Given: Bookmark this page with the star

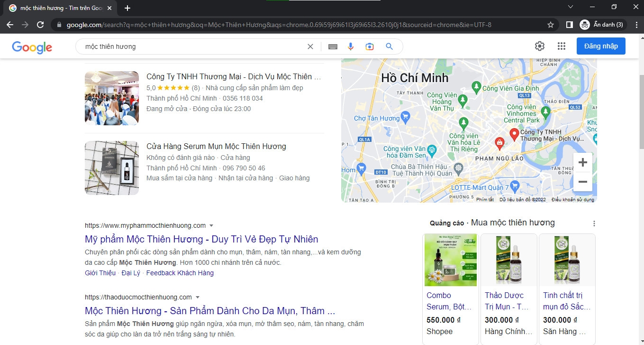Looking at the screenshot, I should [x=551, y=25].
